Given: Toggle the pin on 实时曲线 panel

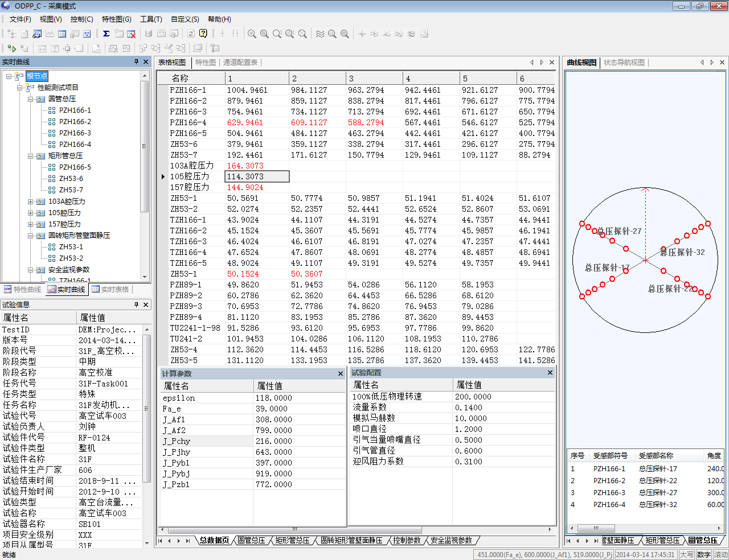Looking at the screenshot, I should pos(136,62).
